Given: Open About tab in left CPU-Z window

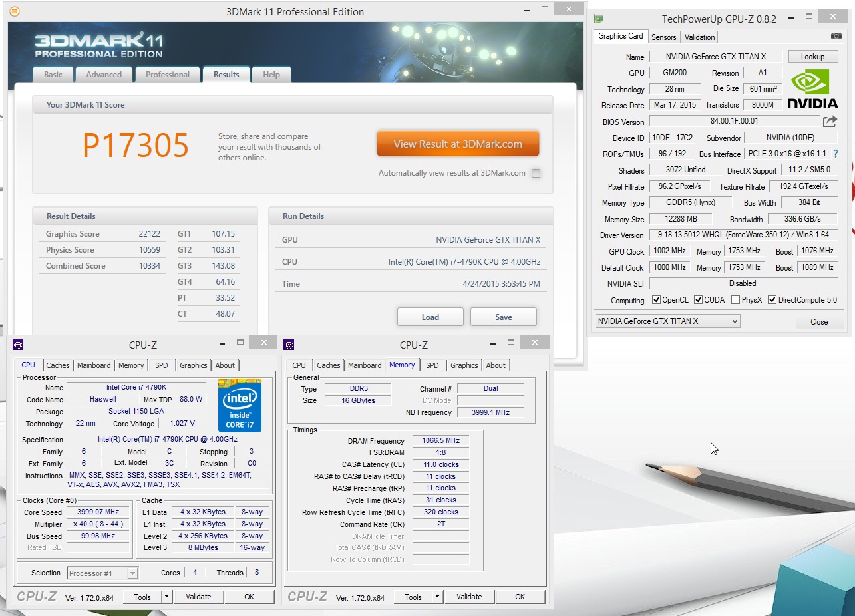Looking at the screenshot, I should click(x=225, y=365).
